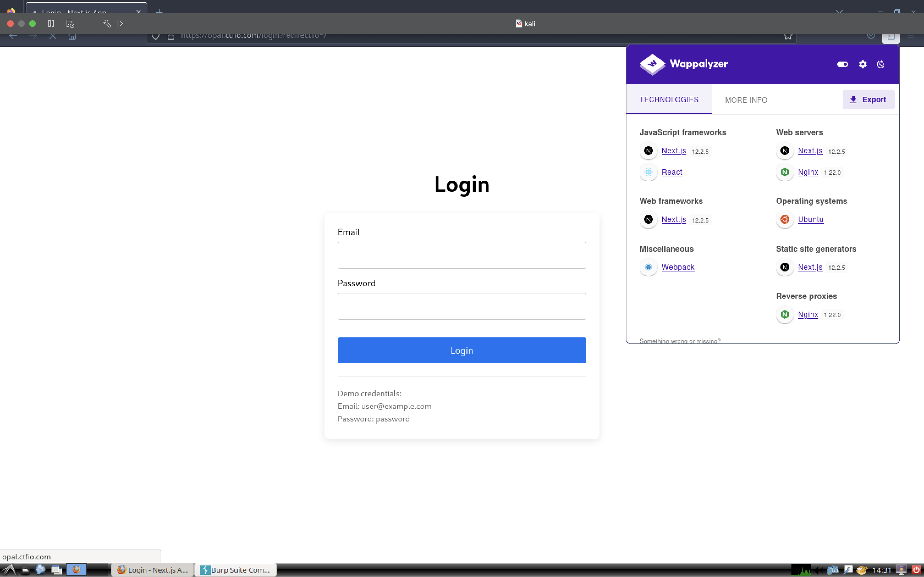Toggle the Wappalyzer enable switch
924x577 pixels.
coord(842,64)
